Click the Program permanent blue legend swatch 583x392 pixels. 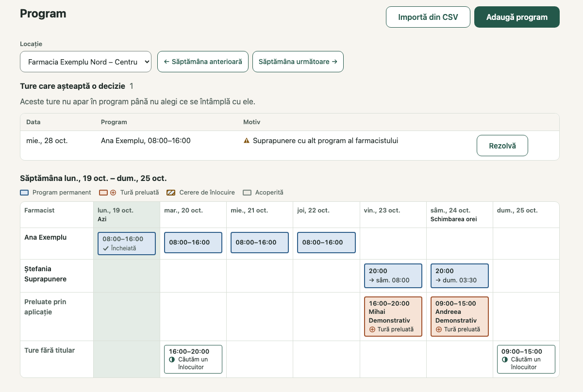[x=24, y=193]
